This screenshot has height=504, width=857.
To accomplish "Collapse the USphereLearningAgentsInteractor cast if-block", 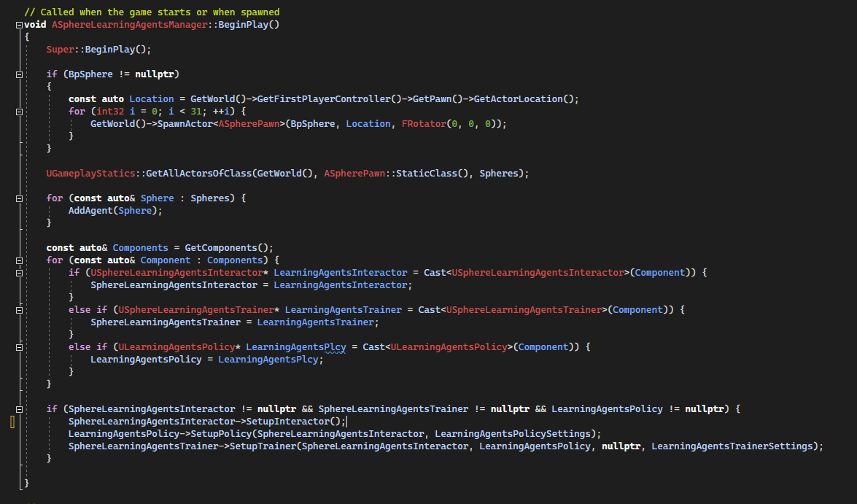I will [19, 274].
